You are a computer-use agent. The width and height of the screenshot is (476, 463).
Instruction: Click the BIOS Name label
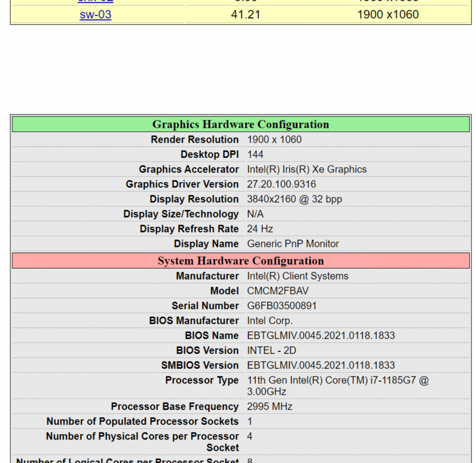tap(211, 336)
